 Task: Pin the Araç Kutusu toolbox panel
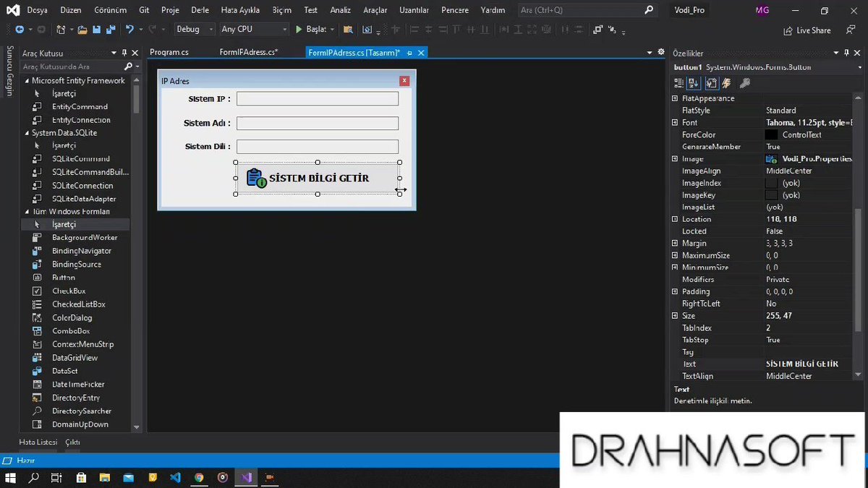(124, 53)
